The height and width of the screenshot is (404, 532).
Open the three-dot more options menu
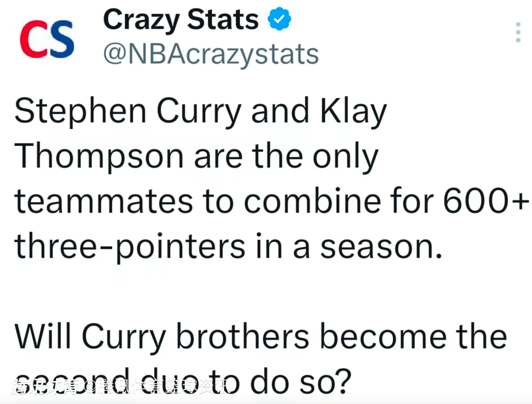coord(518,32)
